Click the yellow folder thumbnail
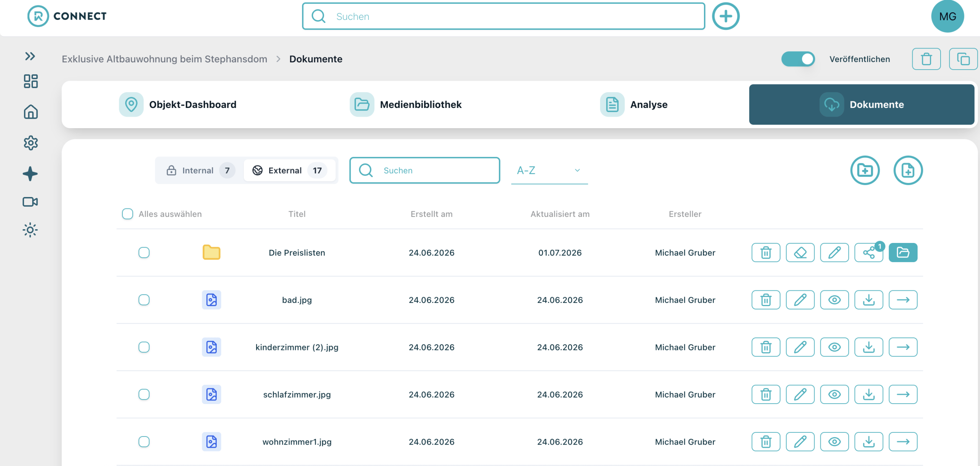The image size is (980, 466). [211, 253]
